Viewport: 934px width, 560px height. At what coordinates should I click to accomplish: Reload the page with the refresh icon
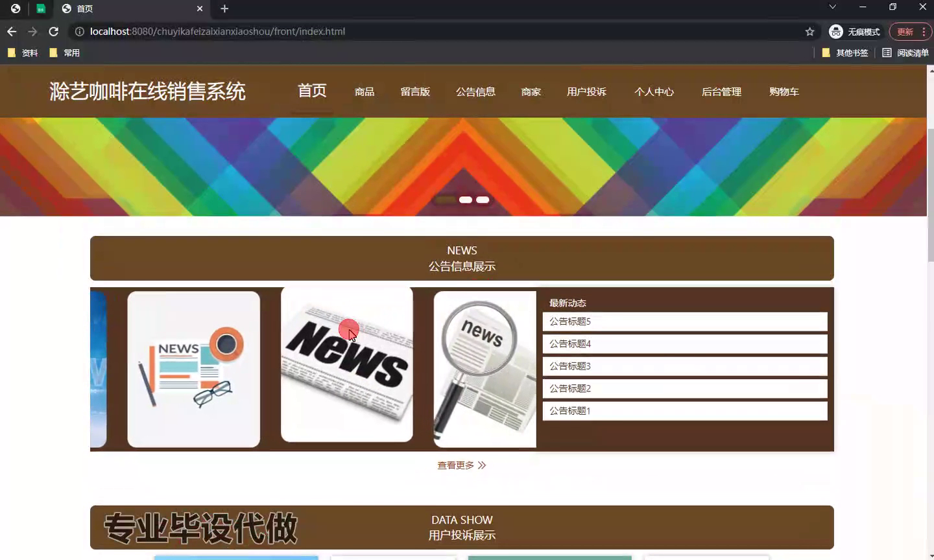point(54,31)
